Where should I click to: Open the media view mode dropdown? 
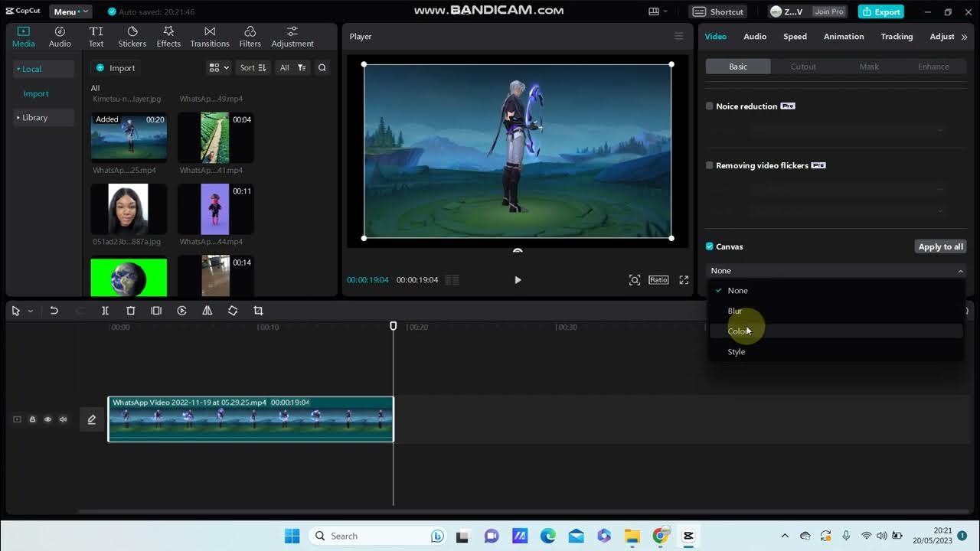coord(219,67)
